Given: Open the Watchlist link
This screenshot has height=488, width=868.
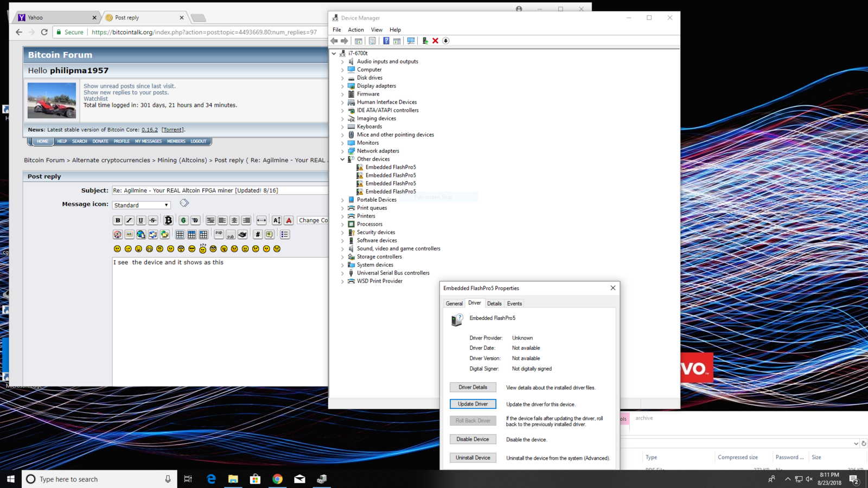Looking at the screenshot, I should (95, 99).
